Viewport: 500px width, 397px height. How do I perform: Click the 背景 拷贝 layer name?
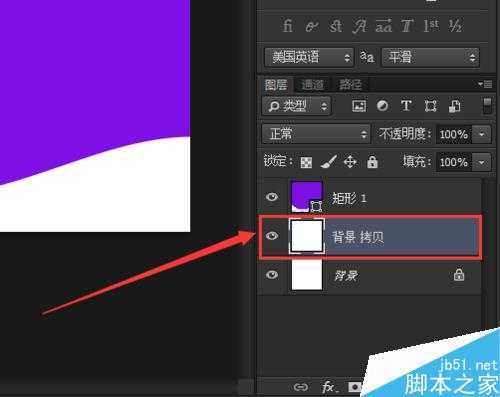(358, 237)
